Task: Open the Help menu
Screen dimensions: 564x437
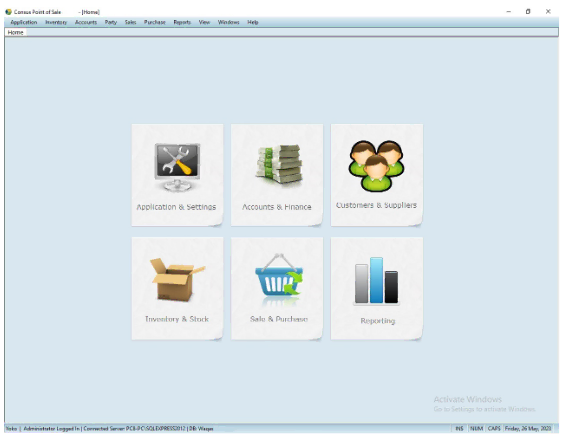Action: (253, 22)
